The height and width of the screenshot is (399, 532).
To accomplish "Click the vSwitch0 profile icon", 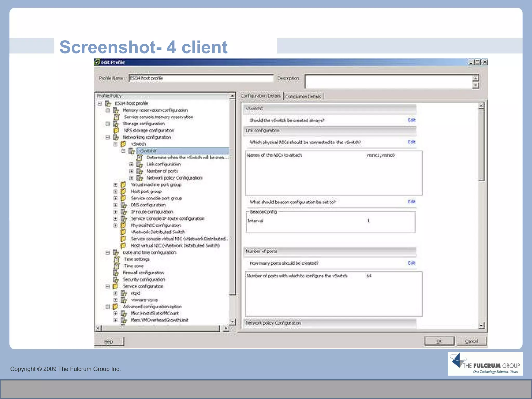I will [132, 151].
